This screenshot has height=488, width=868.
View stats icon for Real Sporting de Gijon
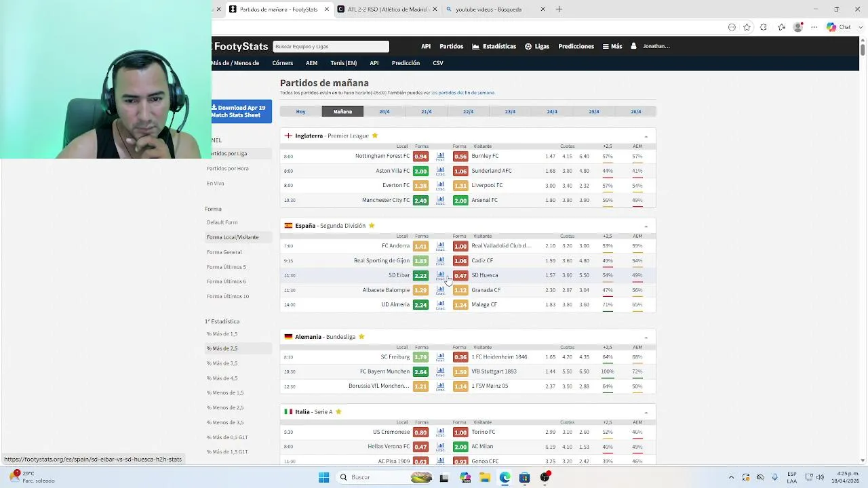tap(440, 261)
